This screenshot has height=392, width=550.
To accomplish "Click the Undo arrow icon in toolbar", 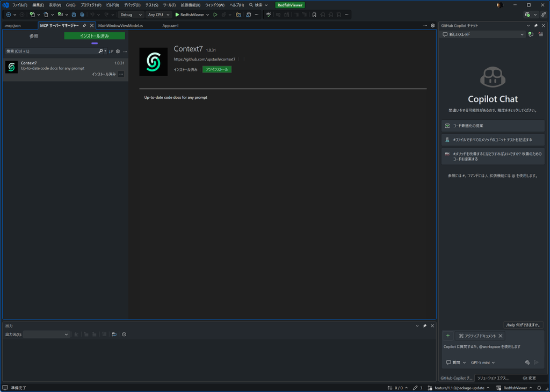I will [92, 14].
